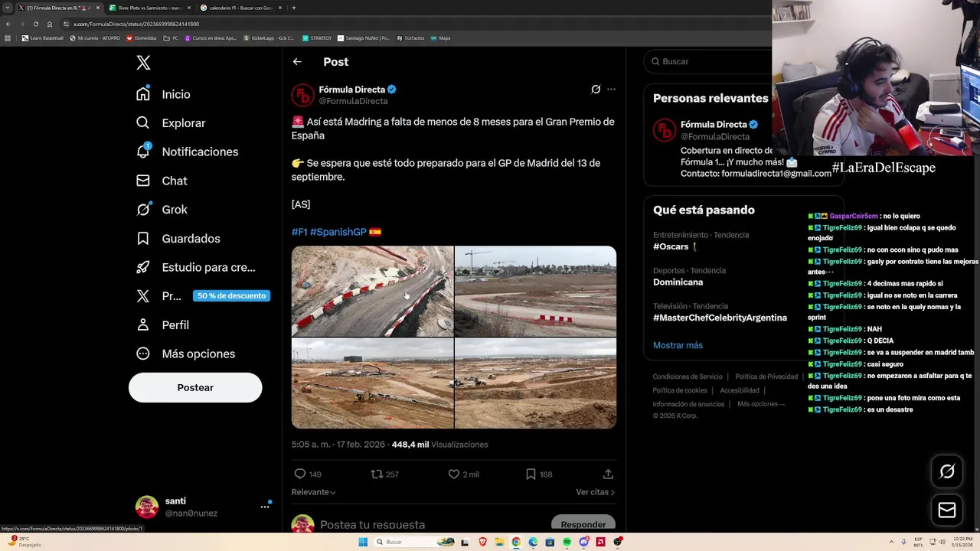This screenshot has height=551, width=980.
Task: Click the #F1 hashtag
Action: tap(299, 232)
